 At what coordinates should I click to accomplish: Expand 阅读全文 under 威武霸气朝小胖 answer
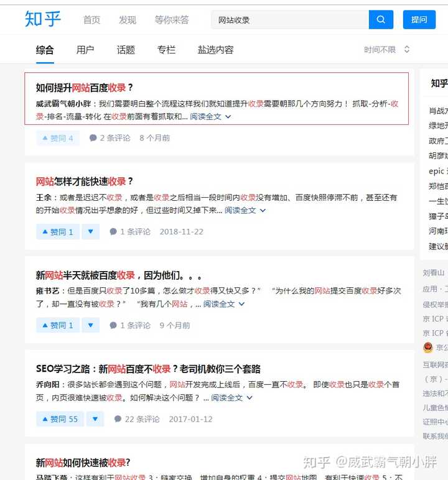(x=210, y=117)
